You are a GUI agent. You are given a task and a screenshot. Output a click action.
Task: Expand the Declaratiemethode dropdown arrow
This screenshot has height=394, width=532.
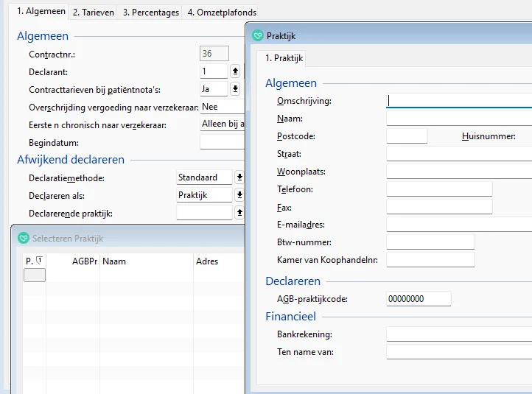(x=239, y=177)
